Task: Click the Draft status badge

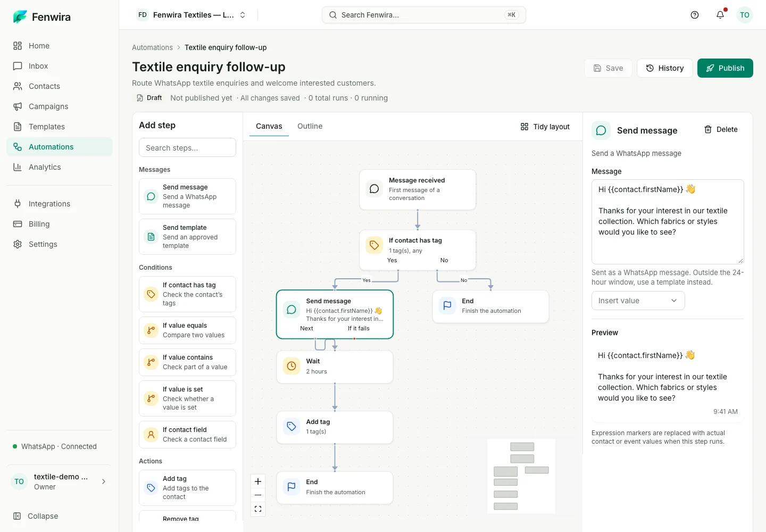Action: [148, 98]
